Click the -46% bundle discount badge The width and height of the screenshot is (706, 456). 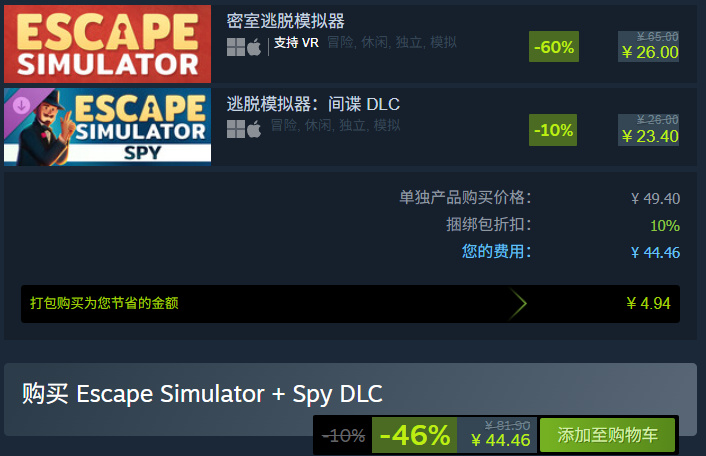[x=415, y=435]
